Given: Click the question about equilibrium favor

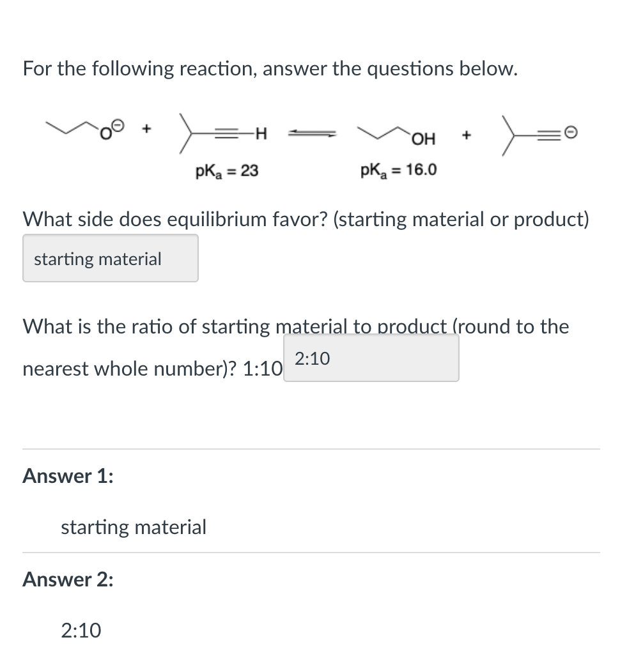Looking at the screenshot, I should [x=306, y=219].
